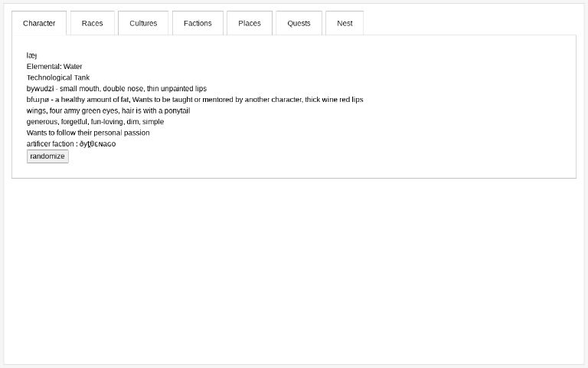The image size is (588, 368).
Task: Click 'Wants to be taught or mentored' text
Action: pos(188,100)
